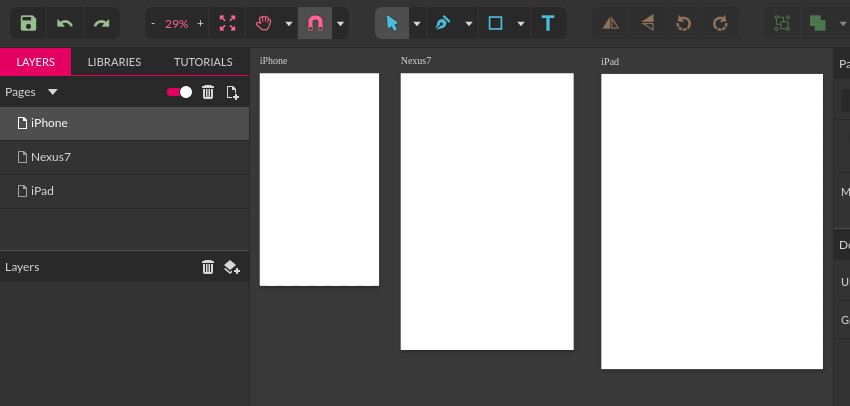
Task: Rotate the selection clockwise
Action: (720, 23)
